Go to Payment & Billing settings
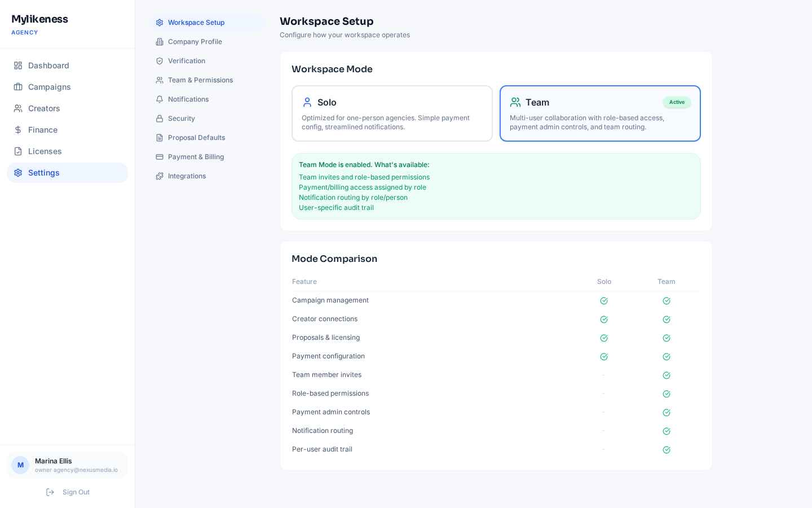The width and height of the screenshot is (812, 508). [x=208, y=157]
